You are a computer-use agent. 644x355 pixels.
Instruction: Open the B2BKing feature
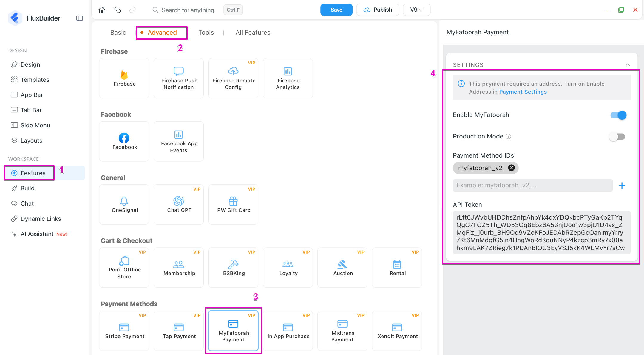point(233,268)
